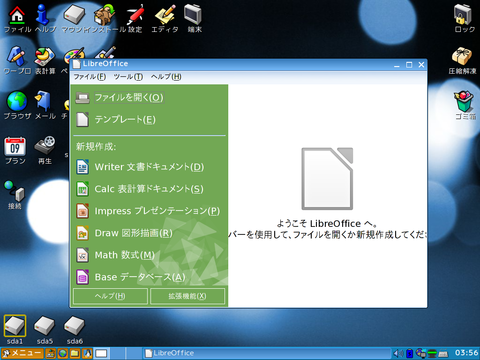Open the ファイル(F) menu in LibreOffice

[90, 77]
